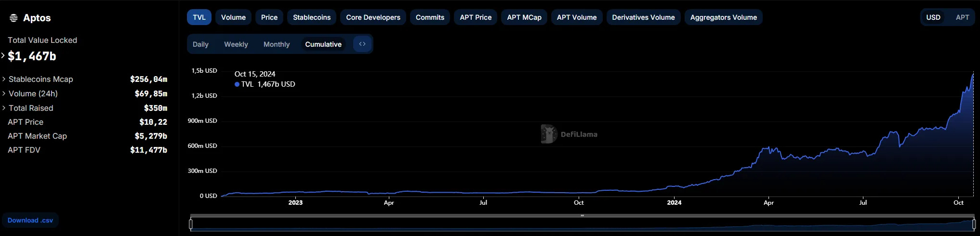Screen dimensions: 980x236
Task: Click the APT Market Cap label
Action: coord(37,136)
